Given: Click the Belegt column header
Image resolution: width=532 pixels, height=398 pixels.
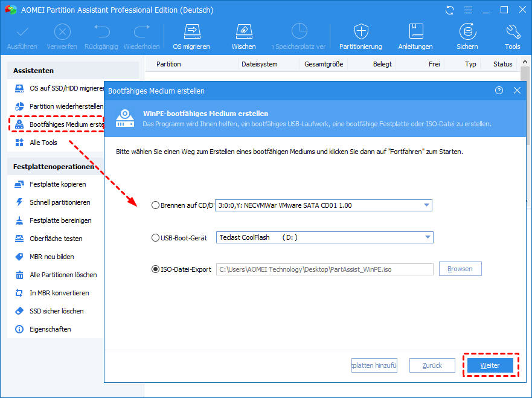Looking at the screenshot, I should click(382, 64).
